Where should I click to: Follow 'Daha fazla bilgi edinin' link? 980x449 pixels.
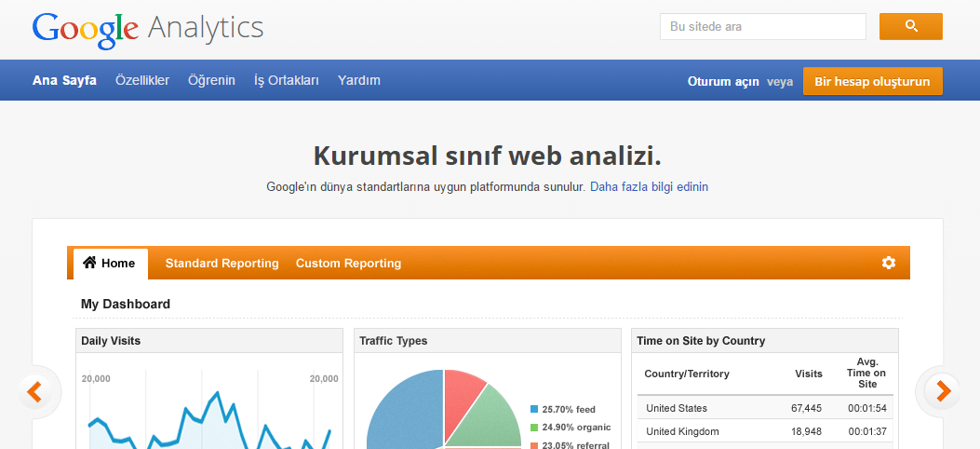[649, 186]
